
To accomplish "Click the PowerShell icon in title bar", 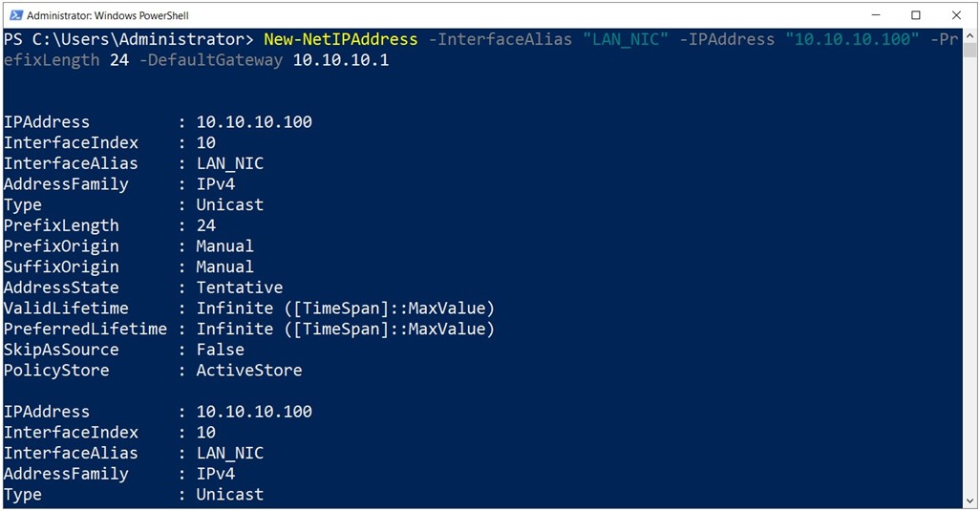I will (x=15, y=15).
